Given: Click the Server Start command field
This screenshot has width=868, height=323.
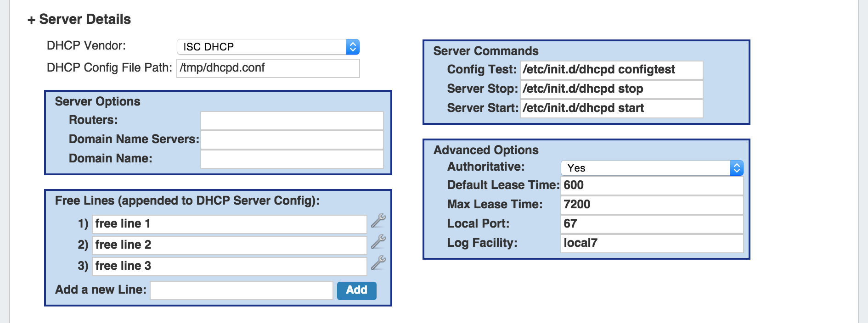Looking at the screenshot, I should [611, 108].
